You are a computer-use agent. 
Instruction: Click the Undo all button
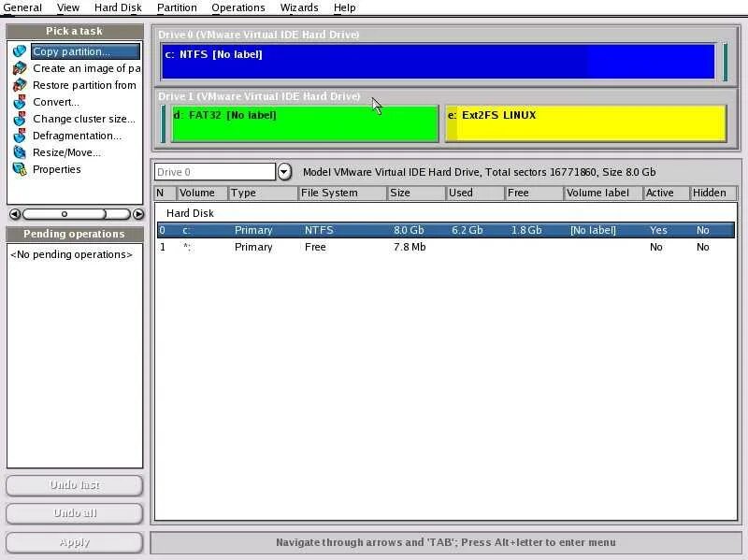tap(74, 512)
